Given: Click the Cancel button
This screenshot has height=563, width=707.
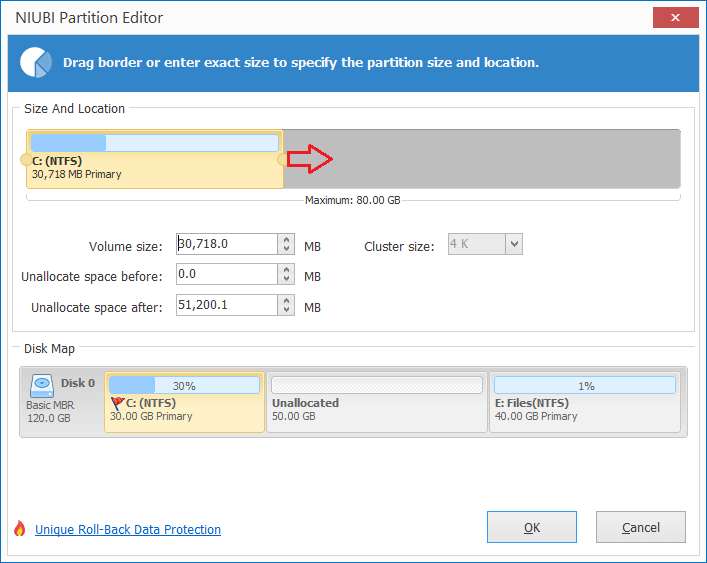Looking at the screenshot, I should [641, 527].
